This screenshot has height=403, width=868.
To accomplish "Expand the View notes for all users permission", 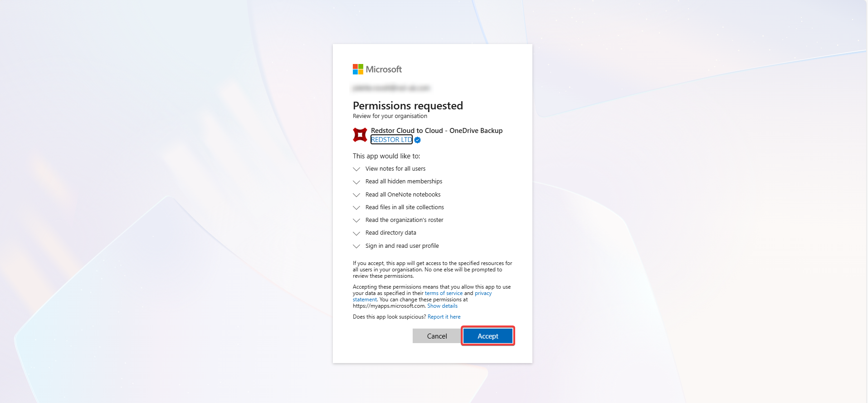I will pos(356,169).
